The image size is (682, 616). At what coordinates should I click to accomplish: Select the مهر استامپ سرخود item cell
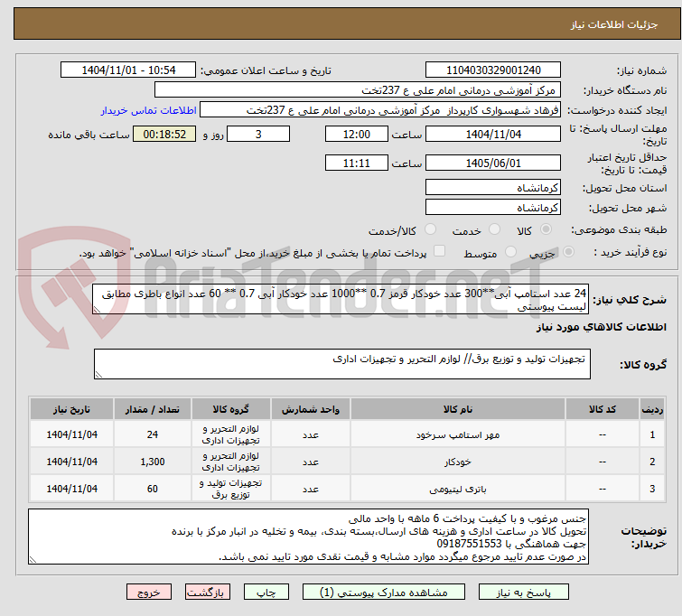tap(458, 434)
